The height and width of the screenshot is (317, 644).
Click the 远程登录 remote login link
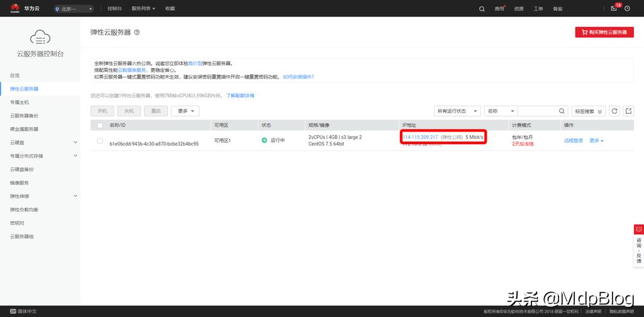coord(574,140)
